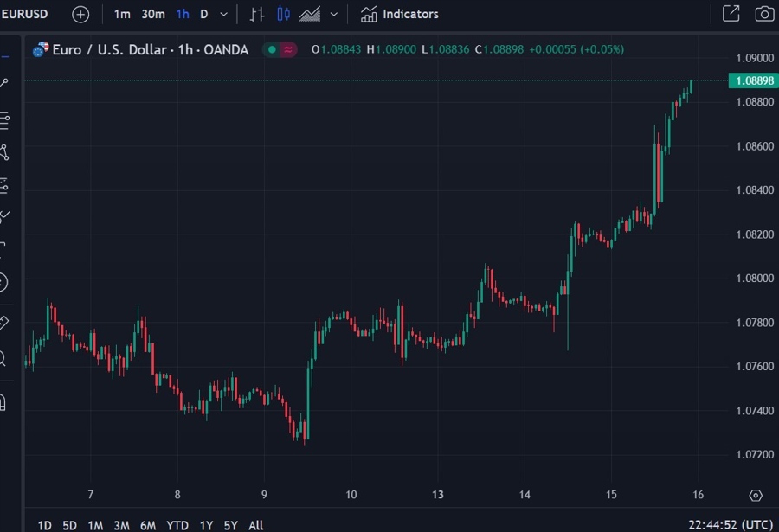Click the 1.08000 price scale label
Screen dimensions: 779x532
point(755,279)
